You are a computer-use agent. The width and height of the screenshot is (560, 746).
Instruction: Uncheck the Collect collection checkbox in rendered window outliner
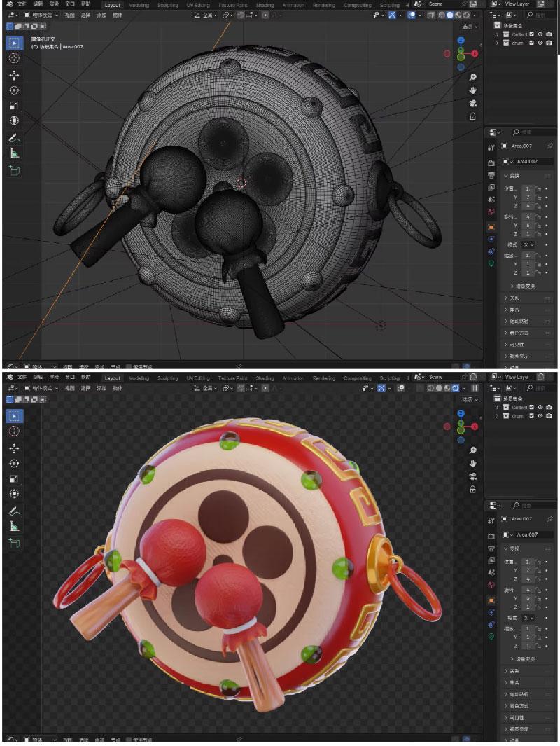[532, 407]
